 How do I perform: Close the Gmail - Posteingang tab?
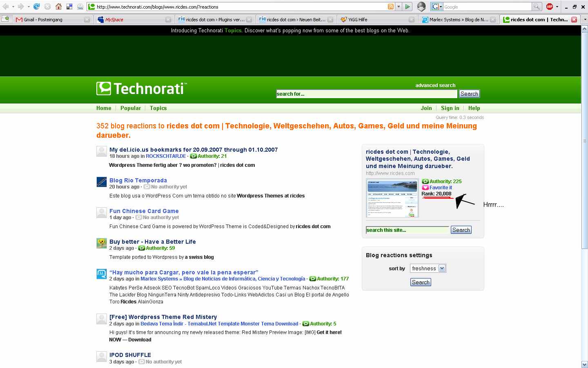click(x=87, y=20)
